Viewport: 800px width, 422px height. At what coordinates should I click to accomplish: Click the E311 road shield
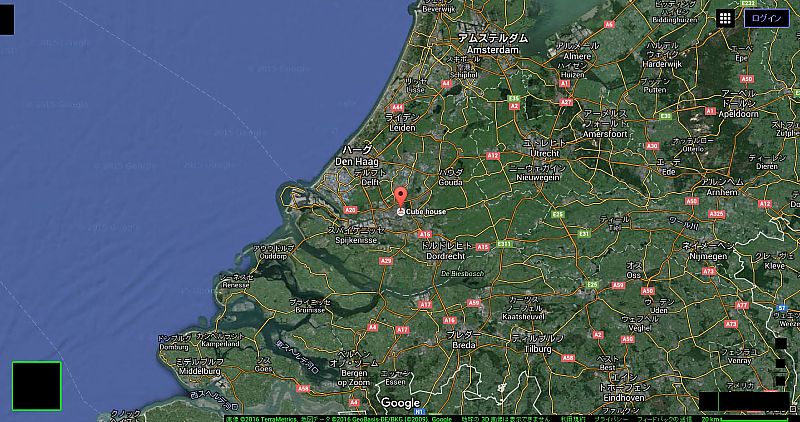pyautogui.click(x=505, y=244)
